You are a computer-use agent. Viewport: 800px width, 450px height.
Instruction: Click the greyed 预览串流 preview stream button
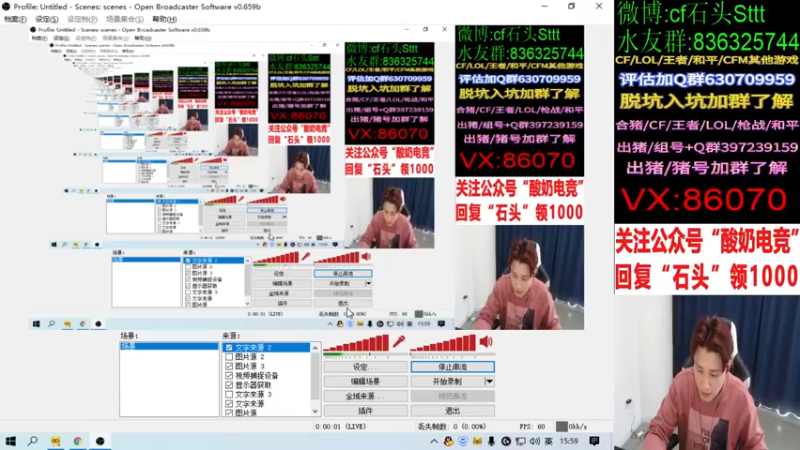pos(453,396)
